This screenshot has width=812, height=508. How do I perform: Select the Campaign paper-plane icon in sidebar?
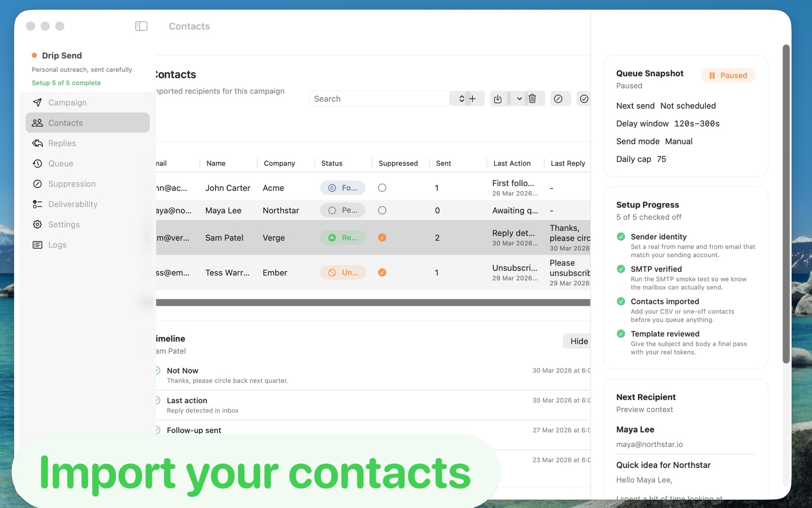[x=38, y=102]
